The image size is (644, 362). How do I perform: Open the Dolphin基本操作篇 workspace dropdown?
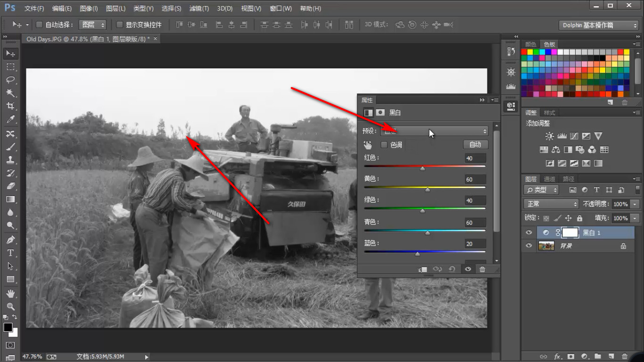tap(599, 25)
